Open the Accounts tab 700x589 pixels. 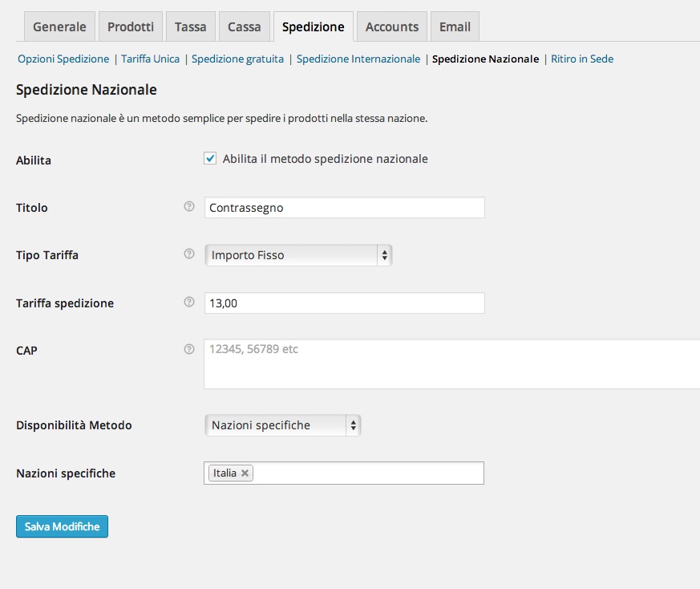click(392, 26)
